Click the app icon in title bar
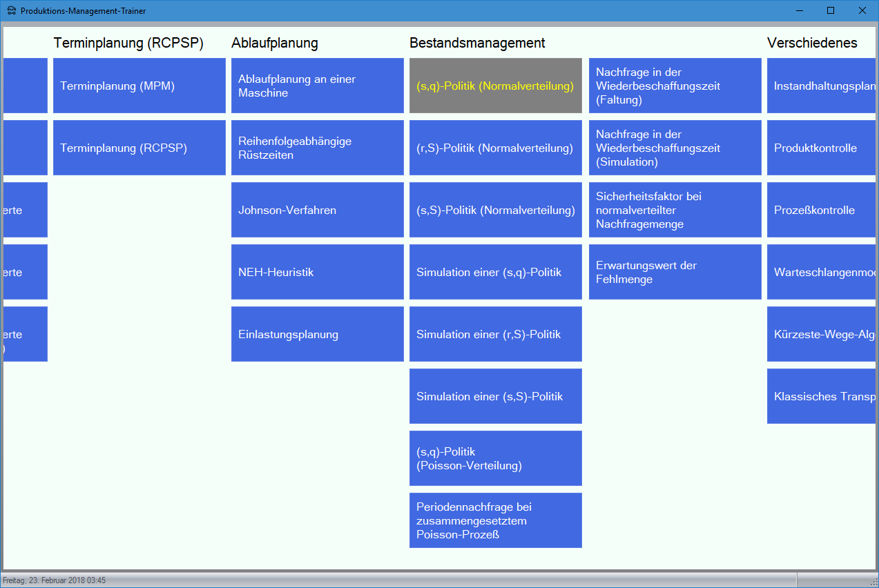 tap(11, 11)
